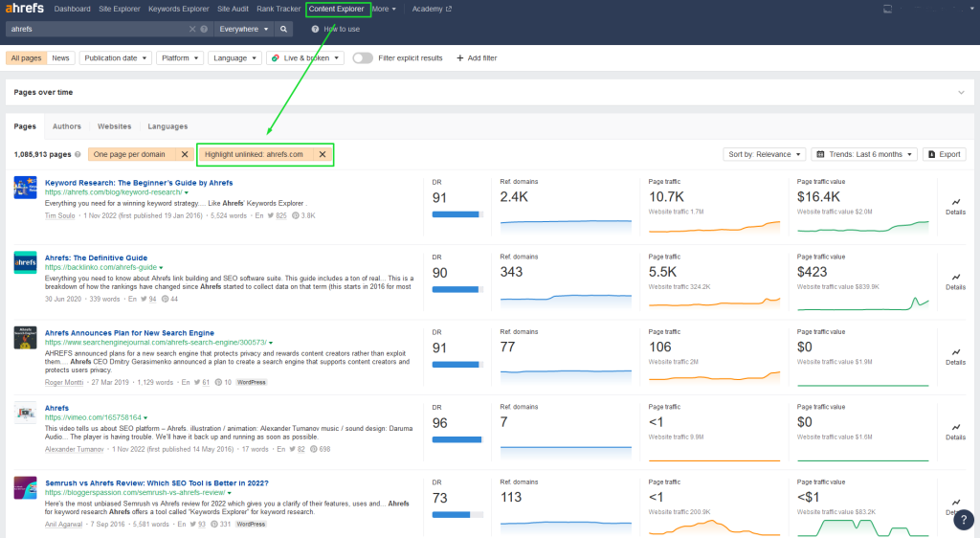The width and height of the screenshot is (980, 538).
Task: Switch to the Languages tab
Action: click(167, 126)
